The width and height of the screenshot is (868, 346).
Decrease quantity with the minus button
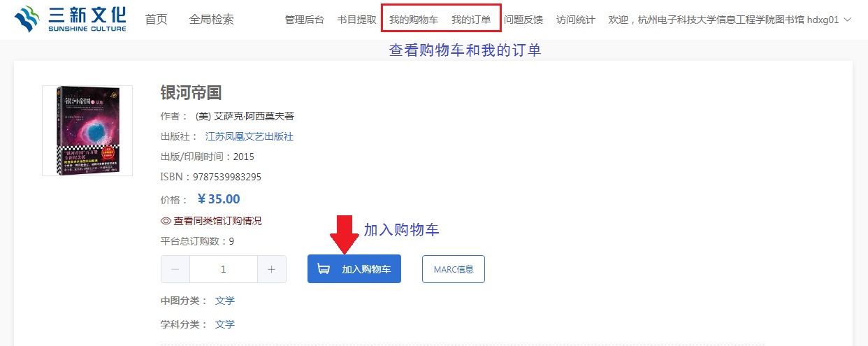(175, 269)
